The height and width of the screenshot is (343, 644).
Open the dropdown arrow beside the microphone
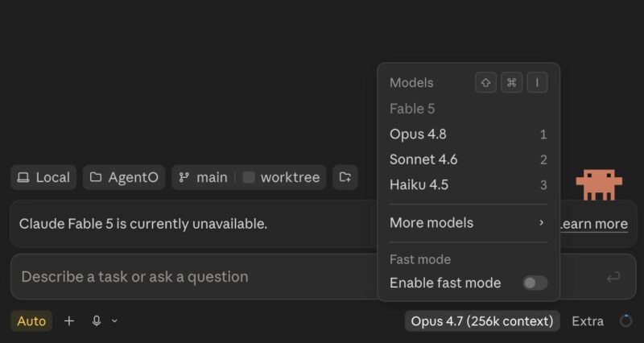click(114, 320)
